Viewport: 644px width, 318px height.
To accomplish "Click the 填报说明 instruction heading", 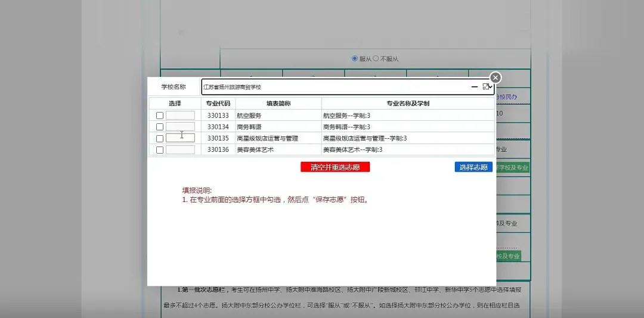I will [197, 191].
